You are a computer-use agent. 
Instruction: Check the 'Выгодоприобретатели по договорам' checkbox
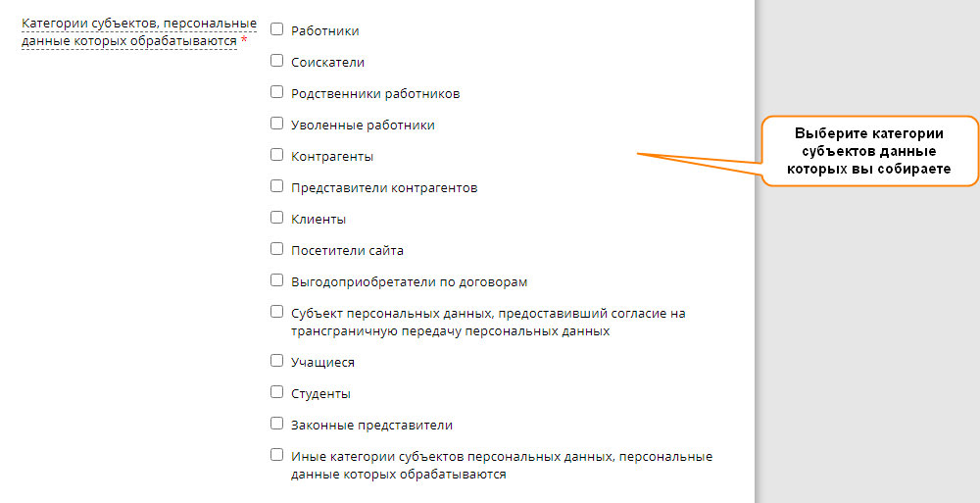point(276,281)
